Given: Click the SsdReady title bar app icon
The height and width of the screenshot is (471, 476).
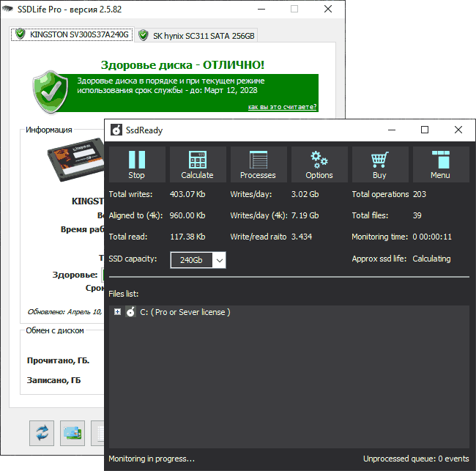Looking at the screenshot, I should (116, 130).
